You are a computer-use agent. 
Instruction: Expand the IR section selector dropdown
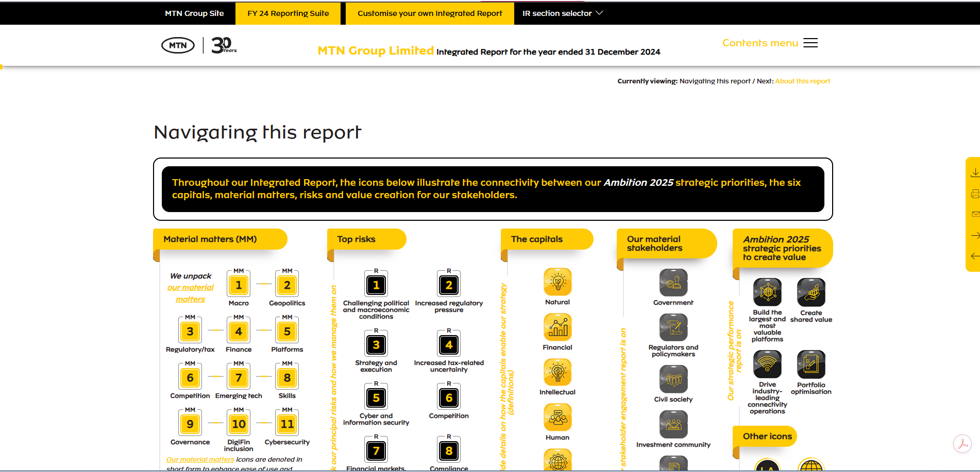click(562, 13)
